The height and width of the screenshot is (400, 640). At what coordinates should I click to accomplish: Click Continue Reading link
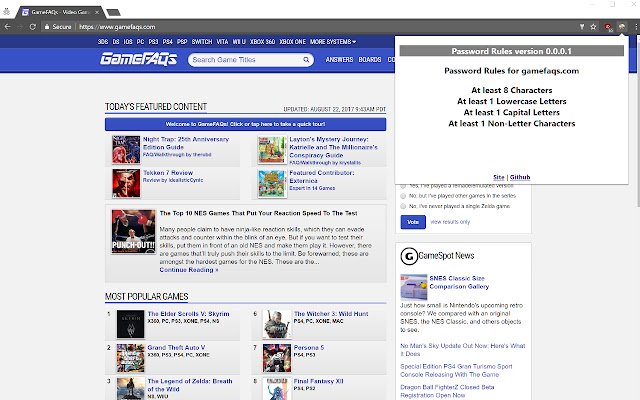tap(189, 270)
